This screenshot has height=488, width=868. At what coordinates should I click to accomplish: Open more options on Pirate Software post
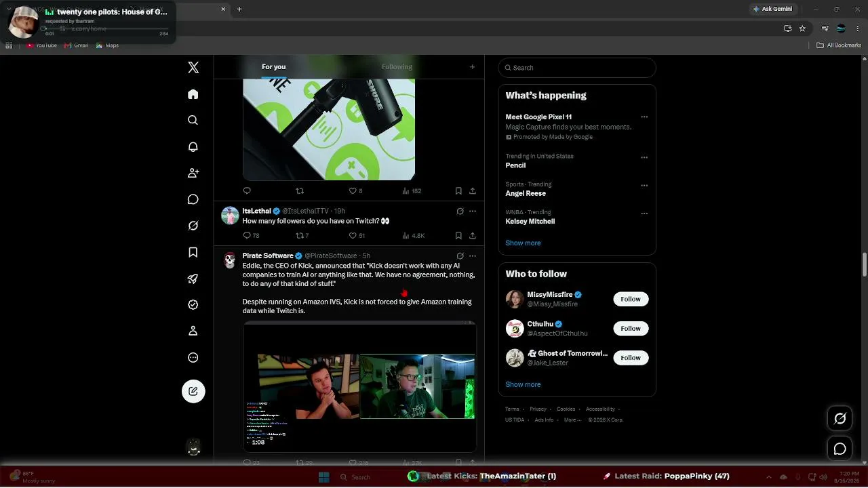[473, 256]
